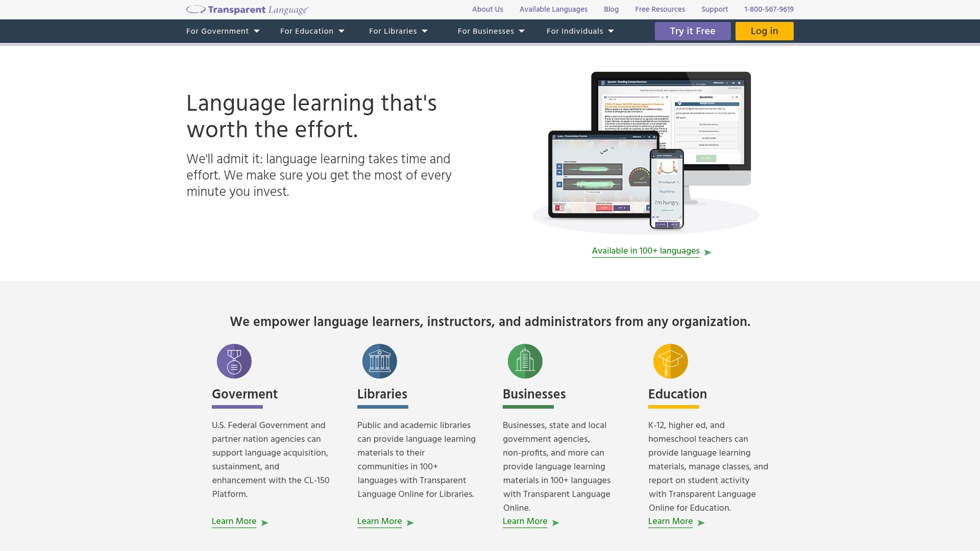Click the 1-800-567-9619 phone number
This screenshot has height=551, width=980.
pos(768,9)
